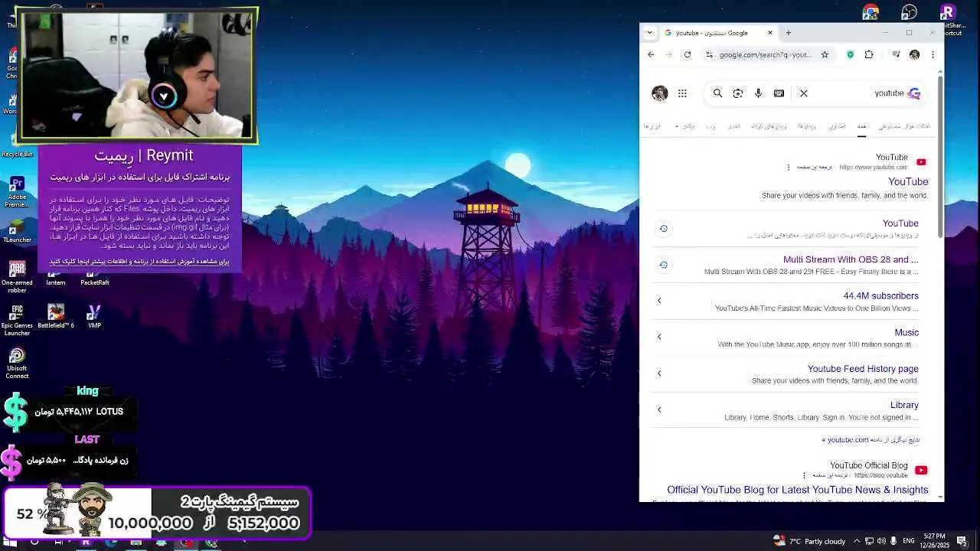Image resolution: width=980 pixels, height=551 pixels.
Task: Select Recycle Bin desktop icon
Action: 17,144
